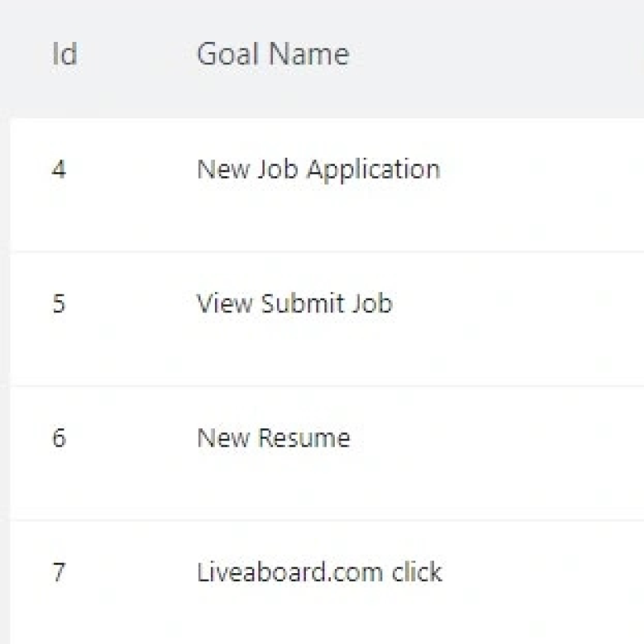Select the id 5 cell
The width and height of the screenshot is (644, 644).
point(59,303)
